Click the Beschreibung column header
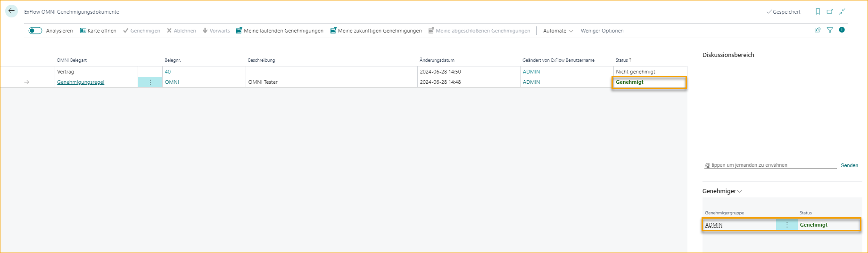 tap(262, 60)
